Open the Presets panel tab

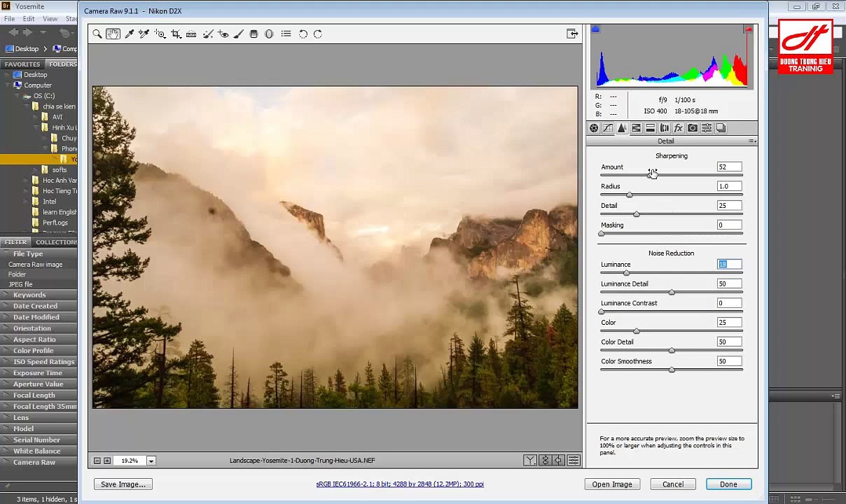pos(707,128)
